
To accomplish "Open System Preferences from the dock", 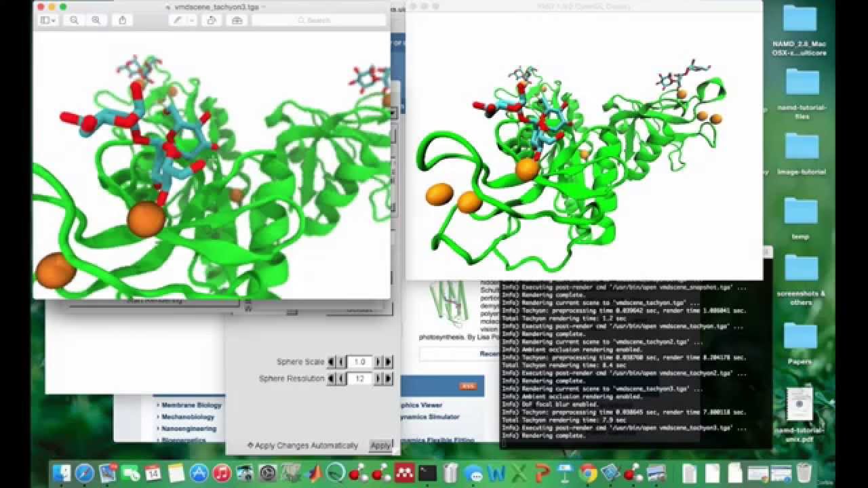I will [x=268, y=472].
